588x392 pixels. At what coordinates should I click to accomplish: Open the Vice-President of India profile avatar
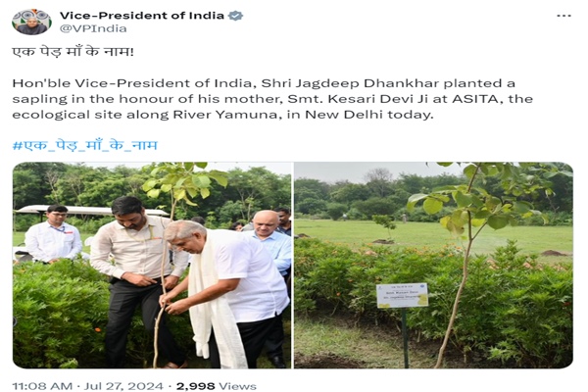click(32, 22)
